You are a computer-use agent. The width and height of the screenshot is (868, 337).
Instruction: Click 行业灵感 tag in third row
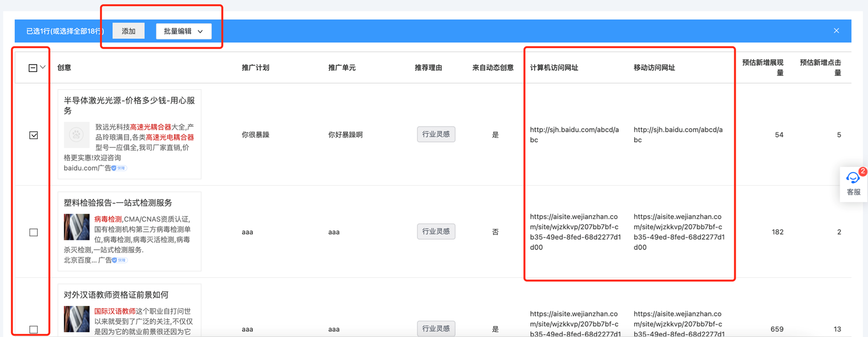click(x=436, y=329)
